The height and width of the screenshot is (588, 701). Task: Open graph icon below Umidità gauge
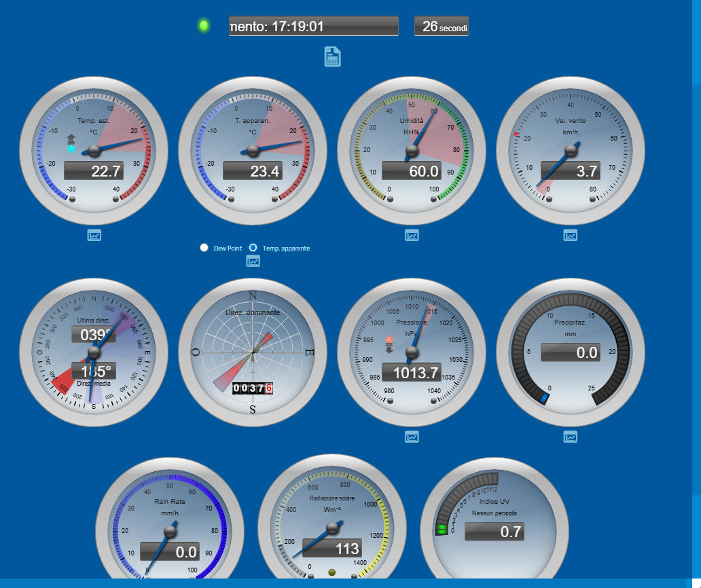(412, 235)
